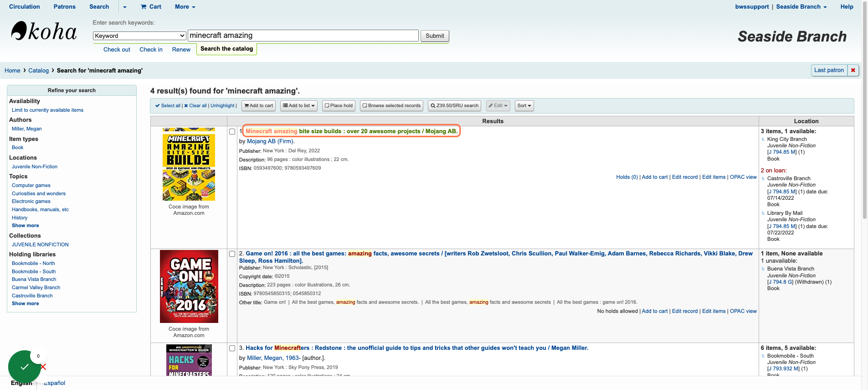
Task: Open Circulation in the top menu
Action: pos(25,7)
